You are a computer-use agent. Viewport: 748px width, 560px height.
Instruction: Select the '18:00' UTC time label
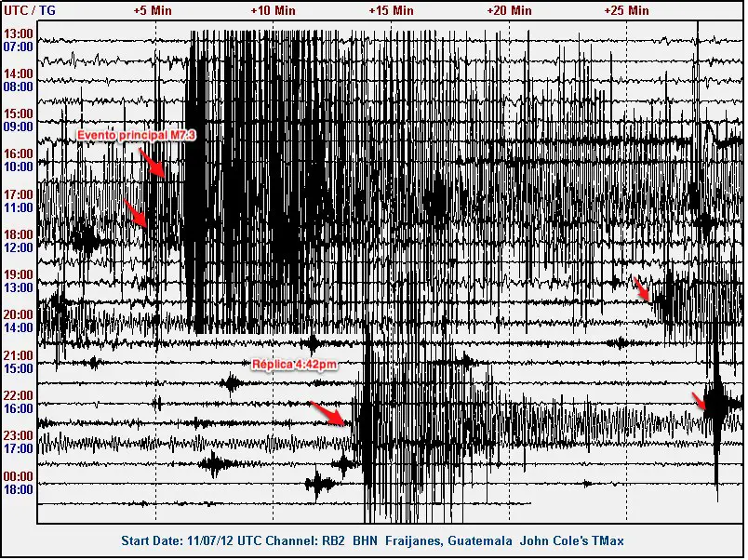click(19, 234)
